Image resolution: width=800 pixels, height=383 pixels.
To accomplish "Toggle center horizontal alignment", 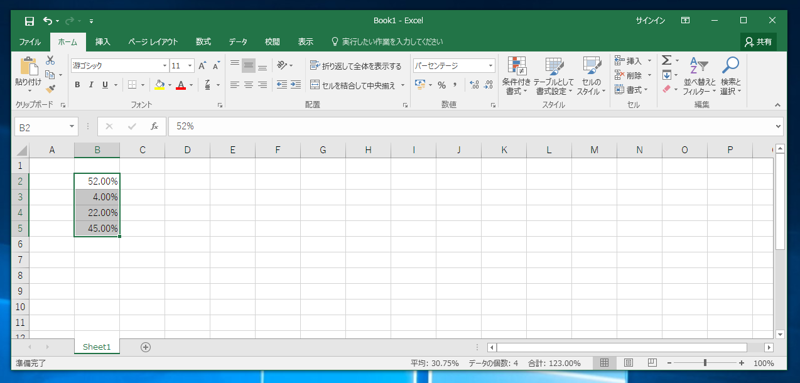I will pyautogui.click(x=248, y=85).
